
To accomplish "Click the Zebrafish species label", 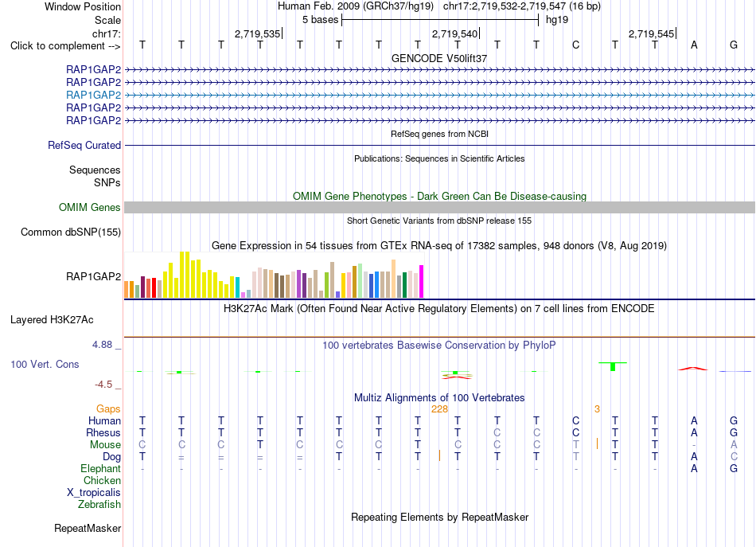I will pyautogui.click(x=99, y=504).
